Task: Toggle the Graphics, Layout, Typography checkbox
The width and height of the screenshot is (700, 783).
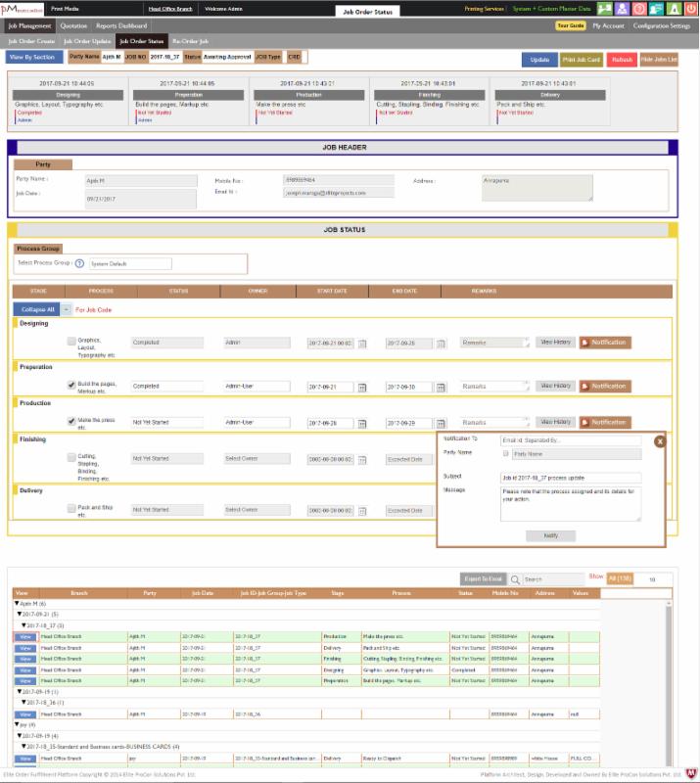Action: point(71,341)
